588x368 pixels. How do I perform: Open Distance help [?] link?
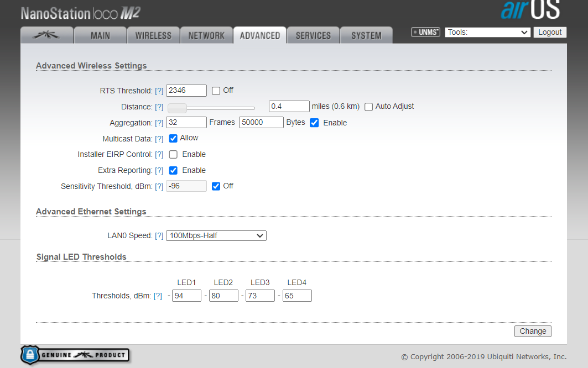(159, 107)
